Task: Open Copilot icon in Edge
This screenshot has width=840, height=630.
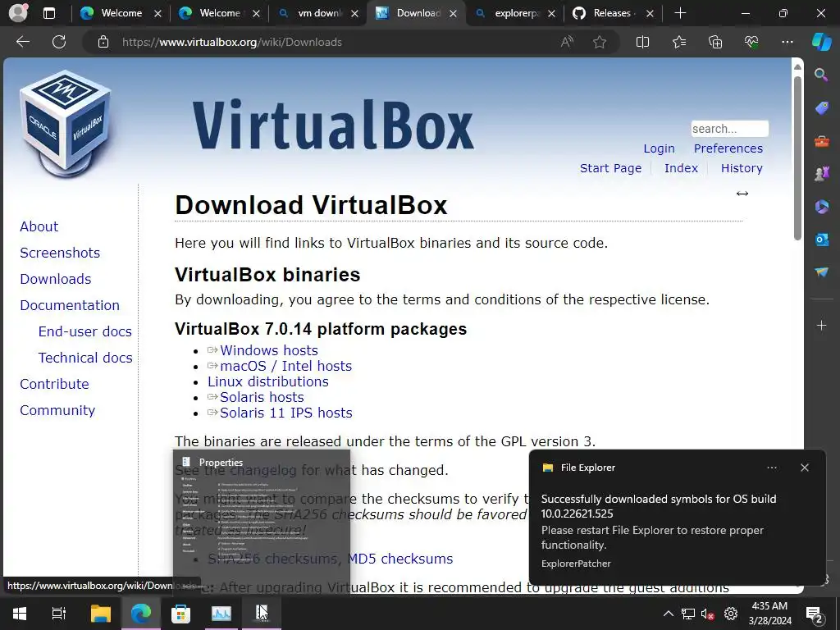Action: click(x=821, y=42)
